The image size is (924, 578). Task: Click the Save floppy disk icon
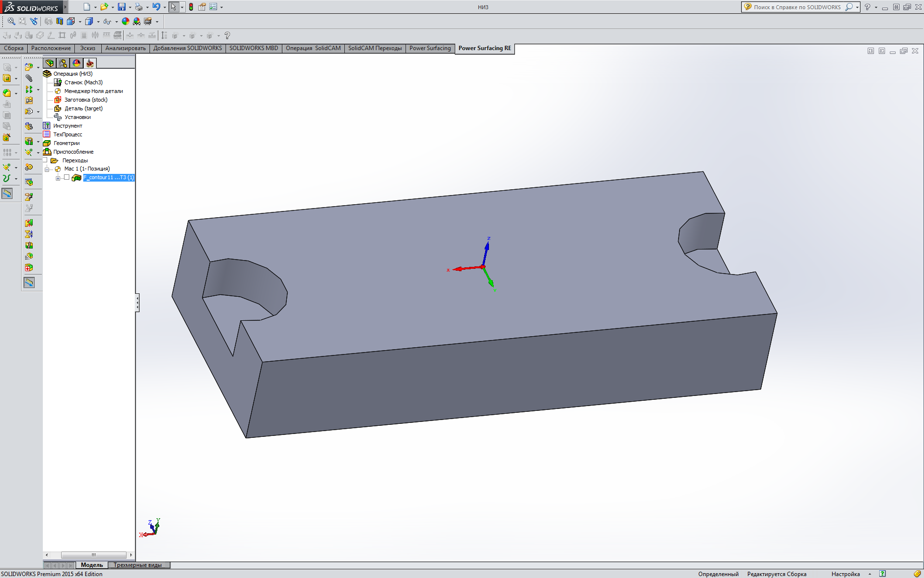[122, 7]
